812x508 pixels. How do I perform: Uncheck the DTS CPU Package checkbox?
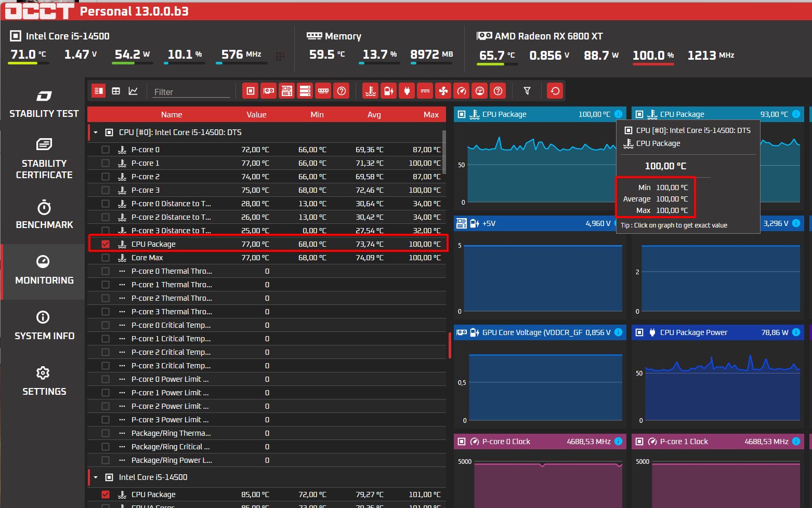[106, 244]
